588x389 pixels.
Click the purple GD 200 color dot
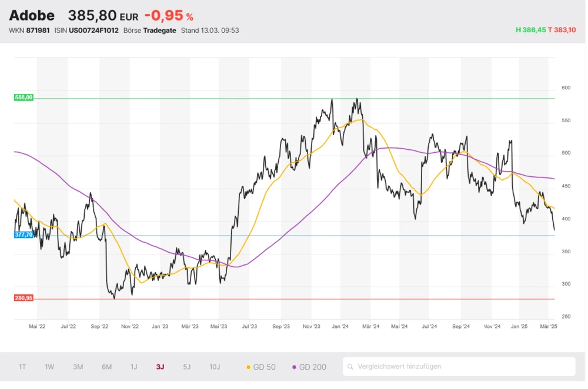point(294,367)
